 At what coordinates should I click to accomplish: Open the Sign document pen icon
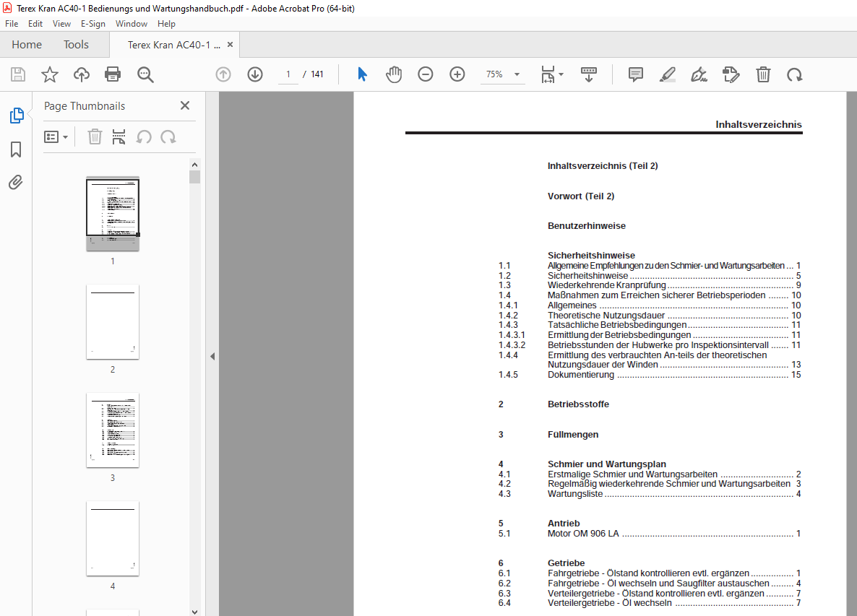coord(699,74)
